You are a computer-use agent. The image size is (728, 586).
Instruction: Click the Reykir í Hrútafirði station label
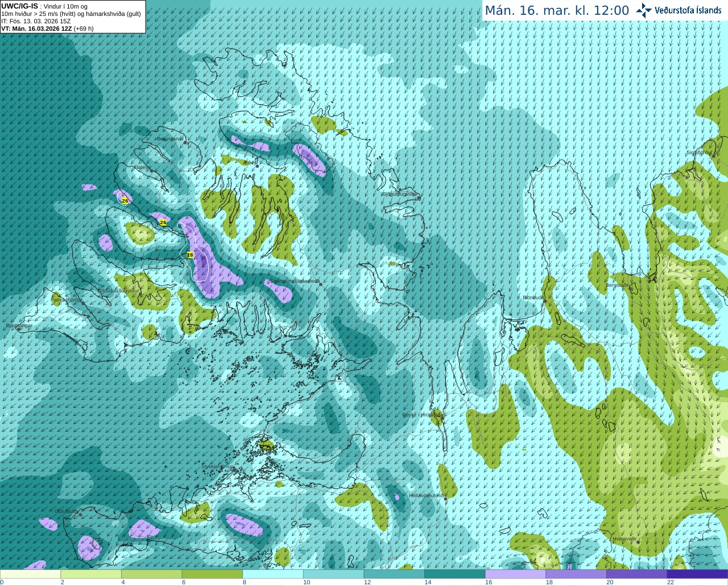423,415
